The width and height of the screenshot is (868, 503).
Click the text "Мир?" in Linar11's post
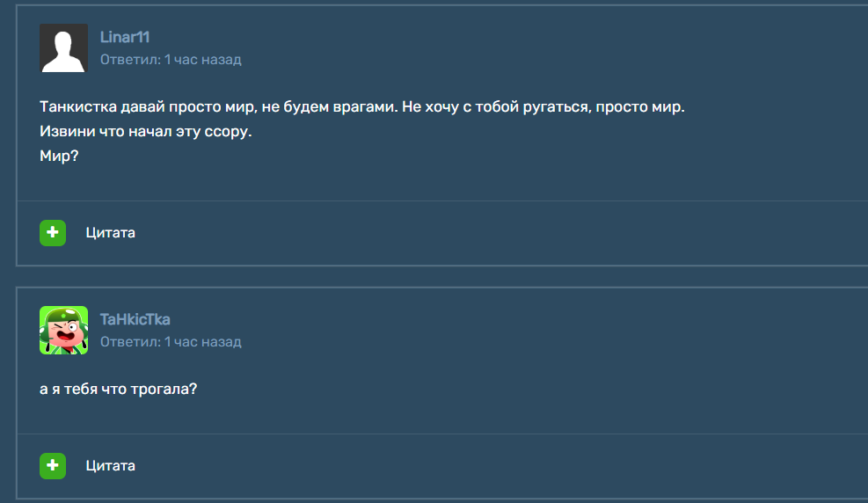(x=59, y=157)
